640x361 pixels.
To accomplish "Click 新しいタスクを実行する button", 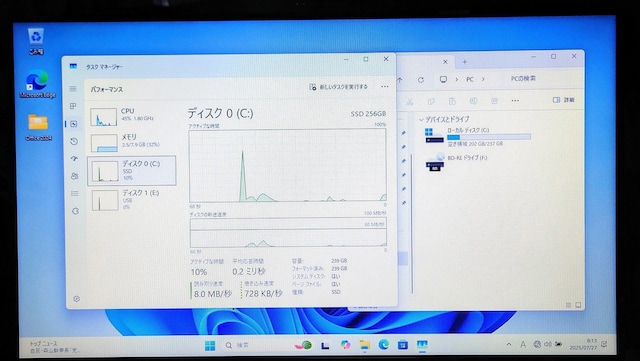I will [x=338, y=87].
